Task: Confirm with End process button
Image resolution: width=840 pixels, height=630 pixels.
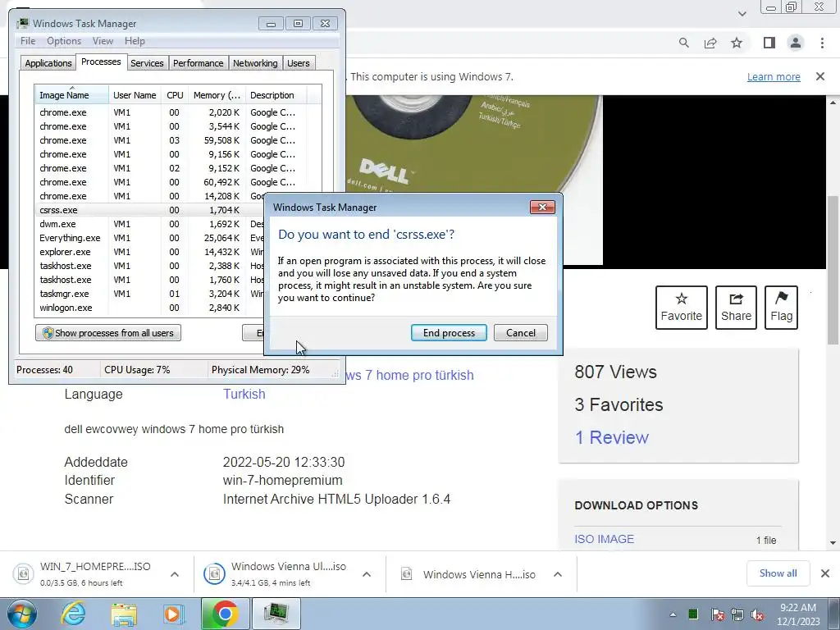Action: coord(449,333)
